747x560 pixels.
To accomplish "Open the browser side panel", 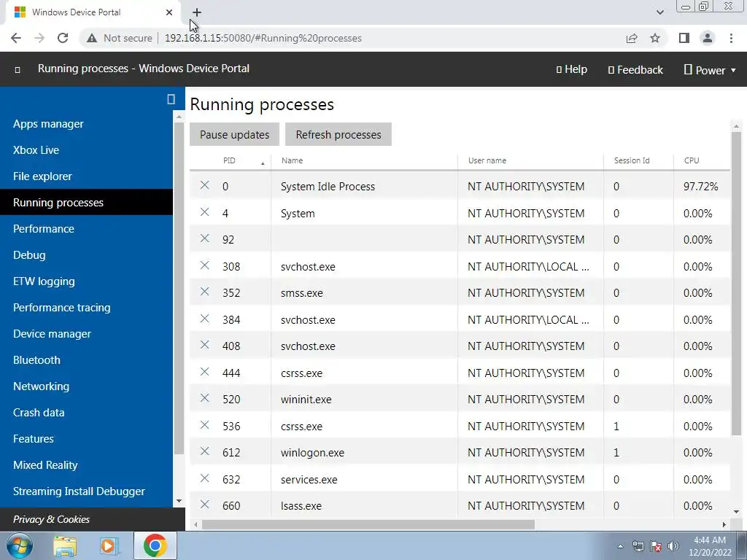I will [684, 38].
